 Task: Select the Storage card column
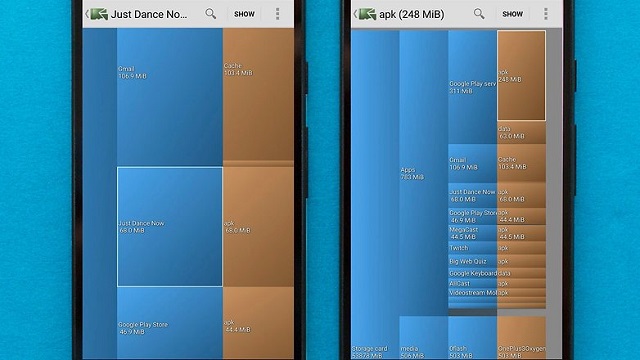tap(375, 195)
